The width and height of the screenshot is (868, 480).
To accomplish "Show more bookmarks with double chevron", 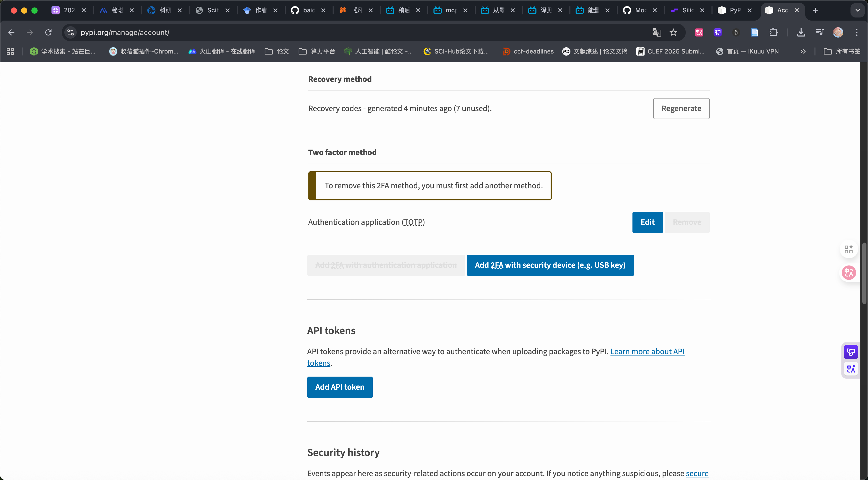I will [803, 51].
